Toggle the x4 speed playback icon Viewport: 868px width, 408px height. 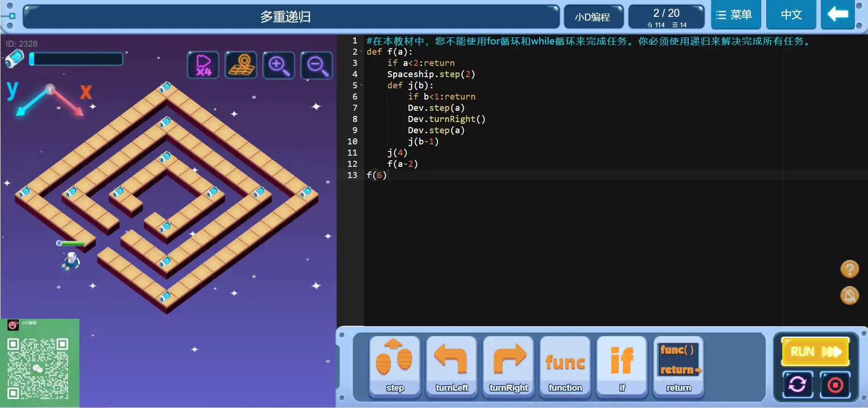pos(203,65)
